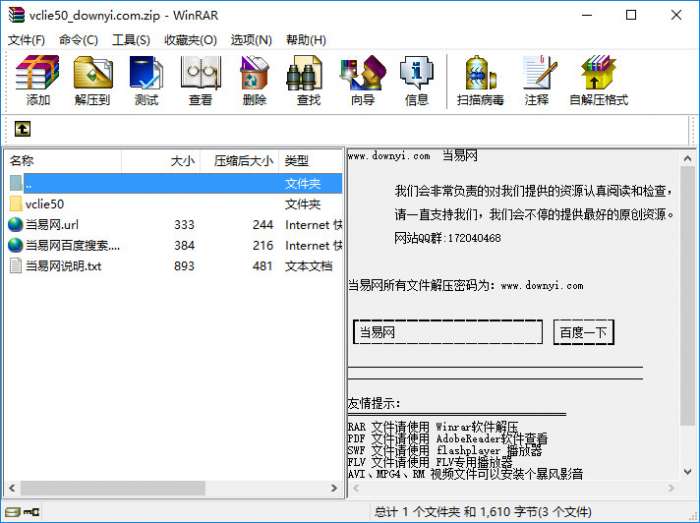The width and height of the screenshot is (700, 523).
Task: Sort by the 压缩后大小 column header
Action: [240, 161]
